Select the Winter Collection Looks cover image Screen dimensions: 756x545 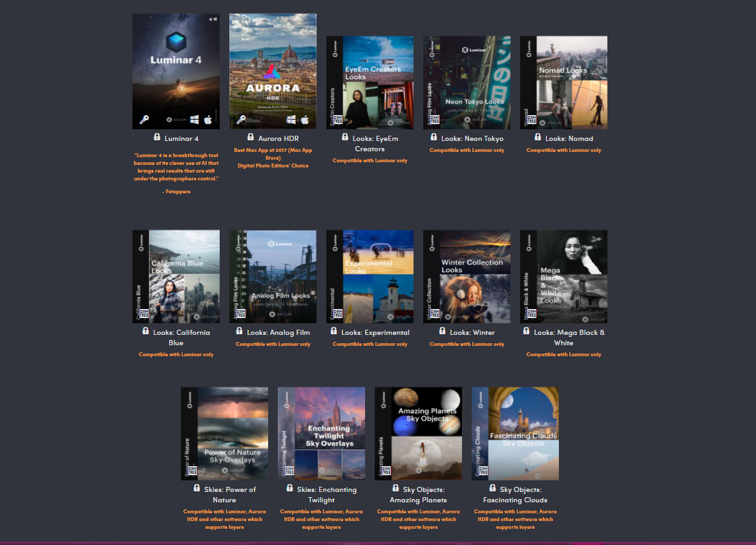click(x=467, y=276)
